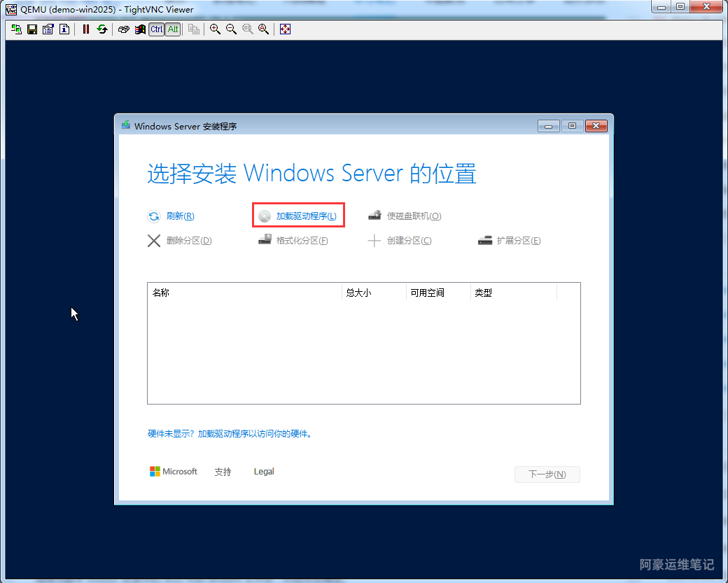Open the Connection options icon
The width and height of the screenshot is (728, 583).
click(x=48, y=29)
